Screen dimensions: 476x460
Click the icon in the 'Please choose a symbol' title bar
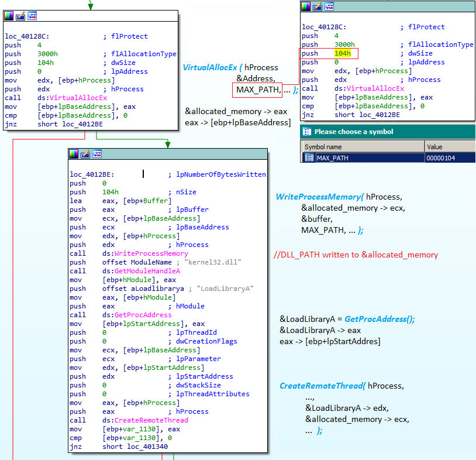tap(307, 132)
